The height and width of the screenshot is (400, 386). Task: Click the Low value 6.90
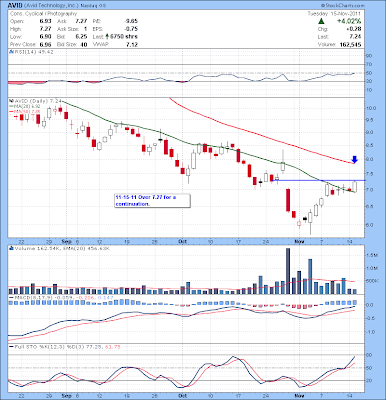(x=45, y=37)
